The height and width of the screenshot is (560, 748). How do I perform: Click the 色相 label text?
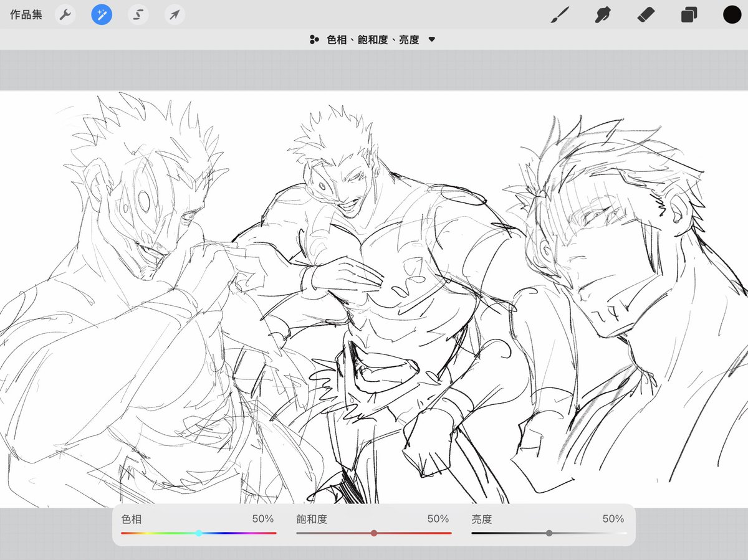[132, 519]
